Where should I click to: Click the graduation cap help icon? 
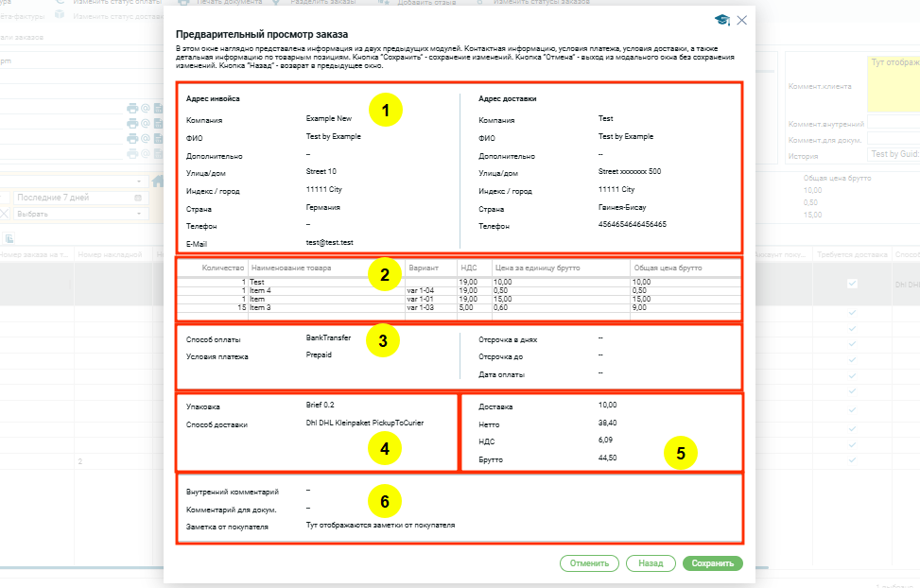click(x=722, y=20)
